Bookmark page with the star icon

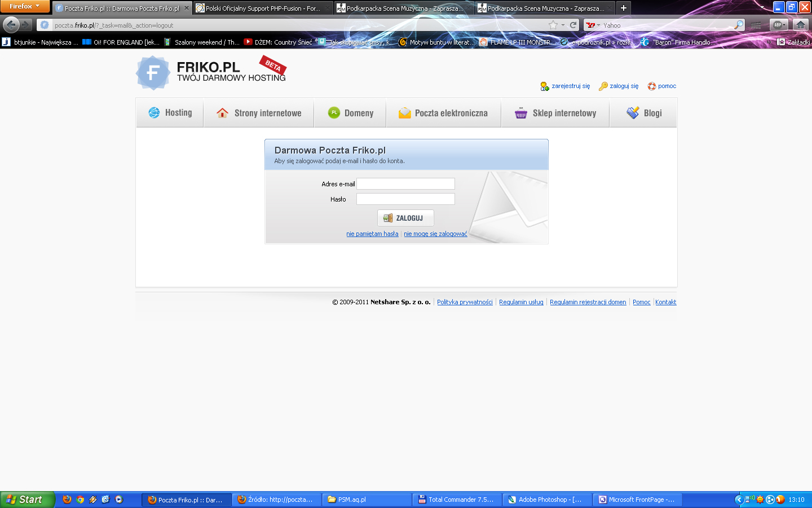553,25
